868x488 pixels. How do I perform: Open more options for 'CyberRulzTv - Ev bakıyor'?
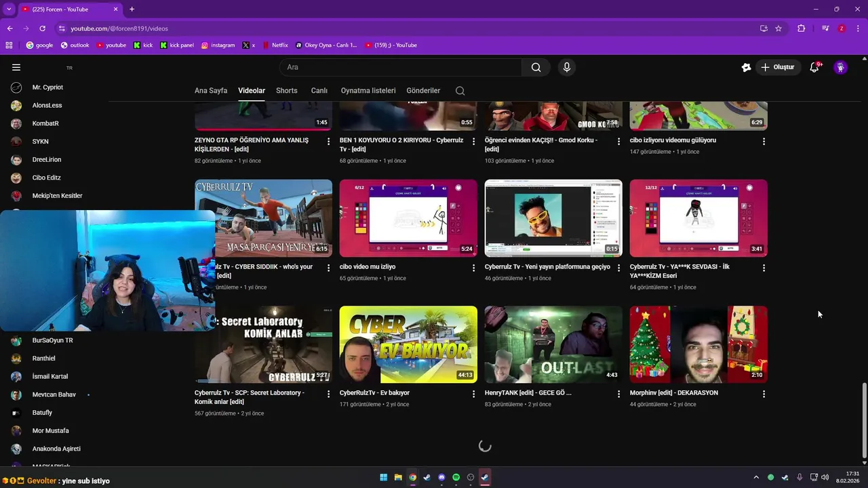pyautogui.click(x=473, y=394)
